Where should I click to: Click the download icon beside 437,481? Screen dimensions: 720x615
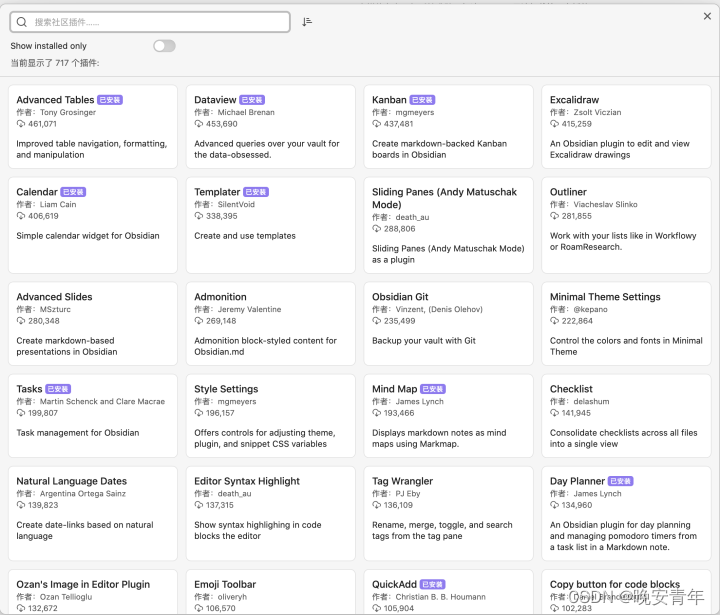pos(377,124)
